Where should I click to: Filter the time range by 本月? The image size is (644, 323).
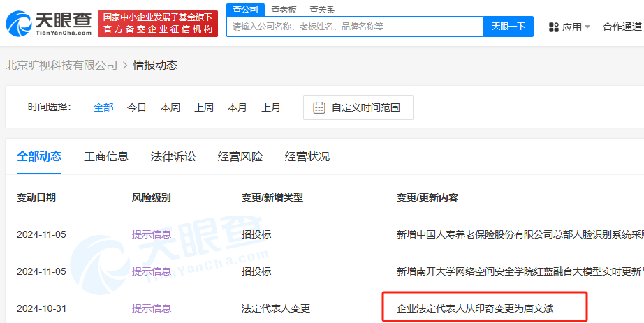point(237,107)
